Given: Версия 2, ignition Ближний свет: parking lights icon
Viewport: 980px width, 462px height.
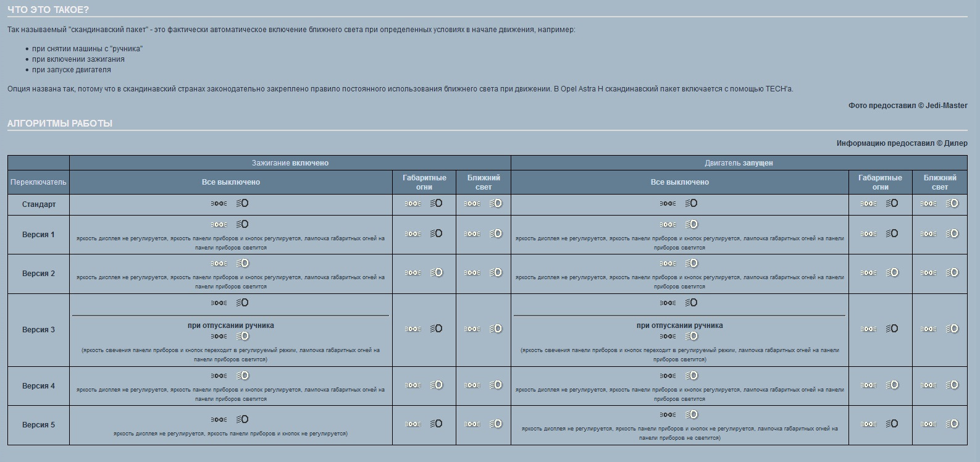Looking at the screenshot, I should click(472, 272).
